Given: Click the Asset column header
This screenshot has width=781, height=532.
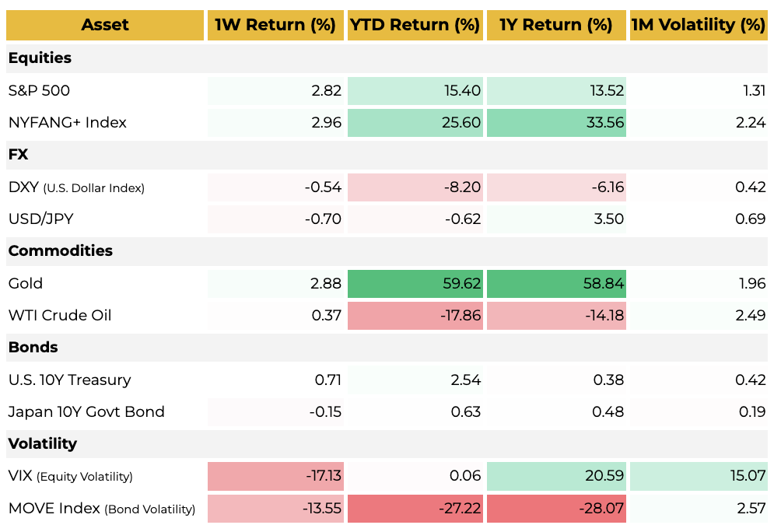Looking at the screenshot, I should click(x=105, y=25).
